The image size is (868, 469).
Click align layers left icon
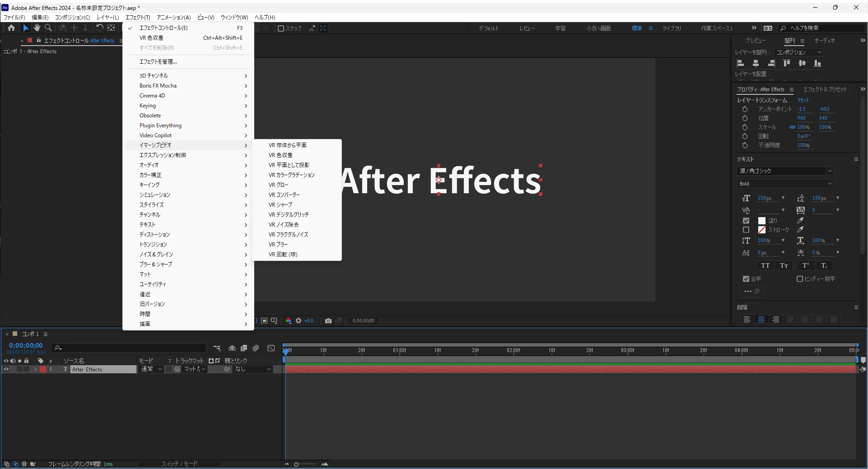[x=740, y=63]
